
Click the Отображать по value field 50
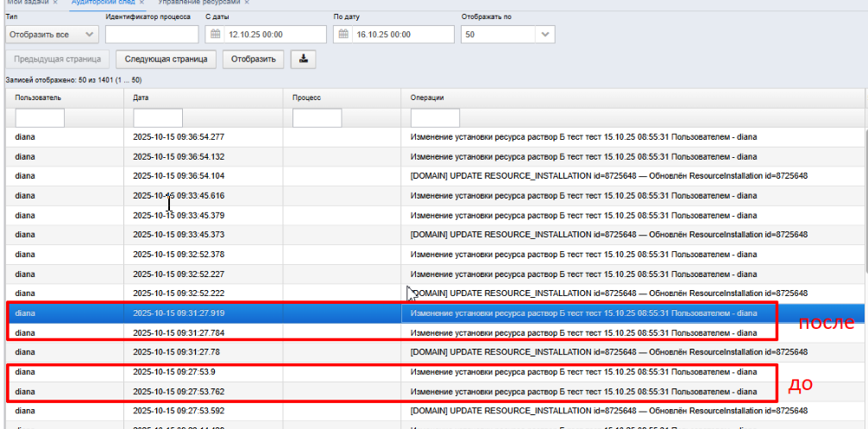pyautogui.click(x=498, y=35)
